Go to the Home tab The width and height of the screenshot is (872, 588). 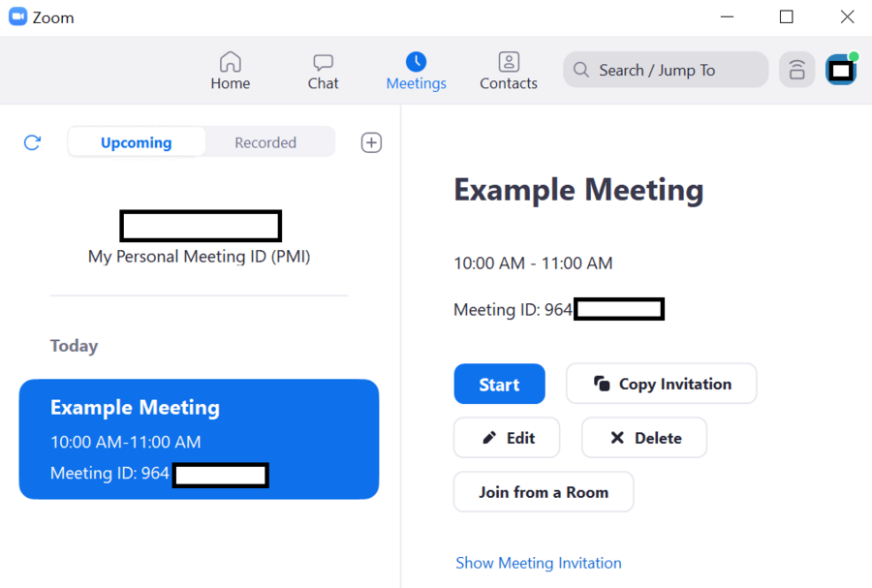[x=231, y=71]
